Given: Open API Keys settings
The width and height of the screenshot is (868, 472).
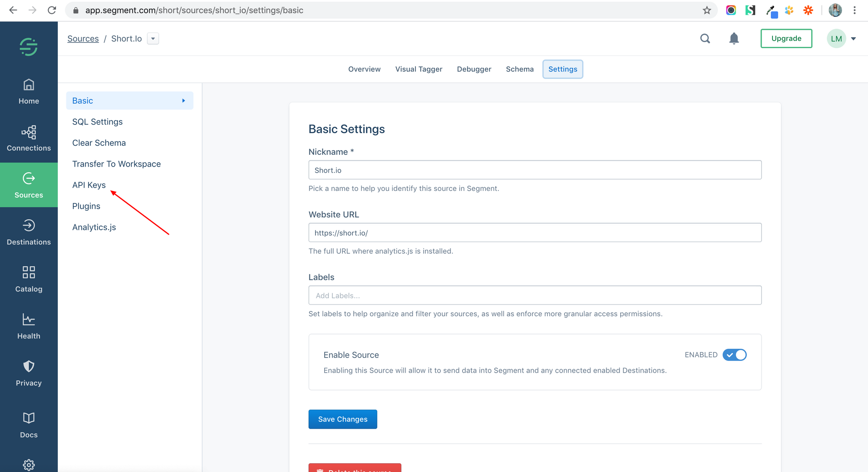Looking at the screenshot, I should tap(89, 185).
